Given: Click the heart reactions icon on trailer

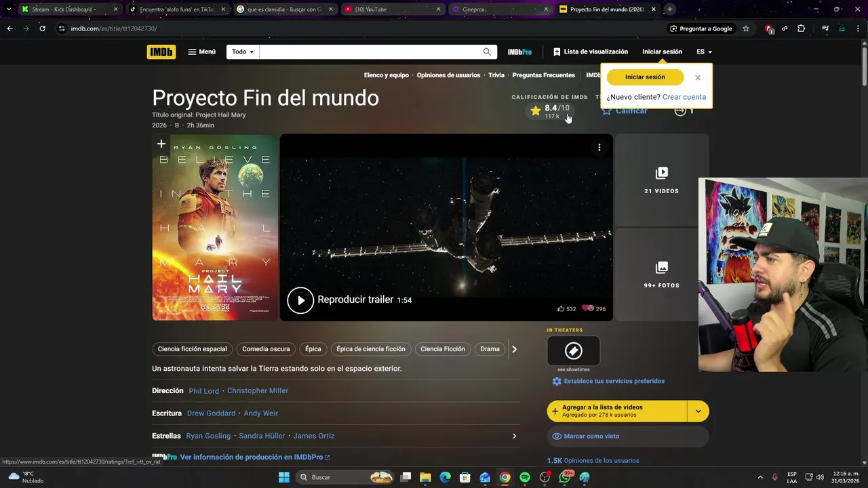Looking at the screenshot, I should coord(587,308).
